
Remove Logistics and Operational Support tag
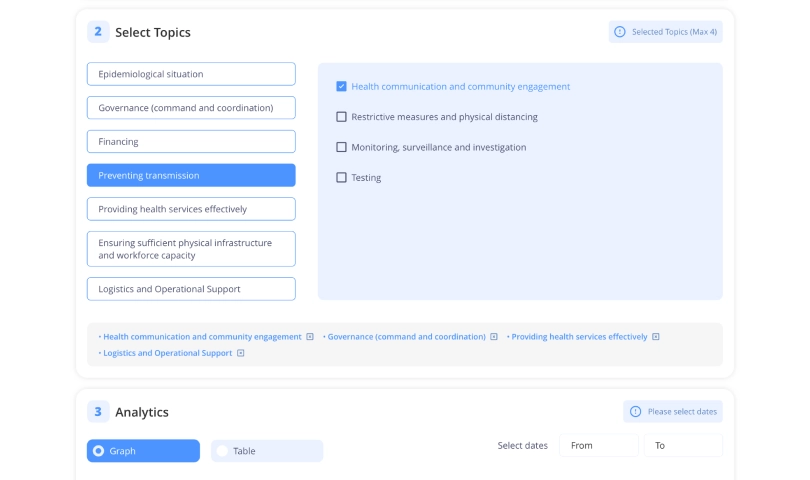241,353
